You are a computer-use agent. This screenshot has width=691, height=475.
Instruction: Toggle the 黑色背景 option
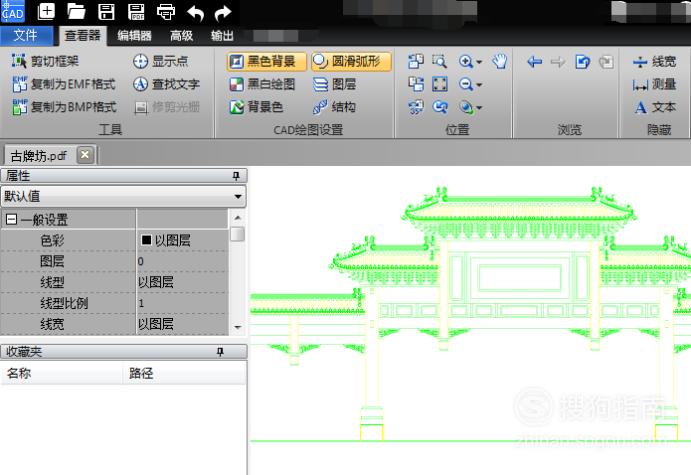[267, 61]
